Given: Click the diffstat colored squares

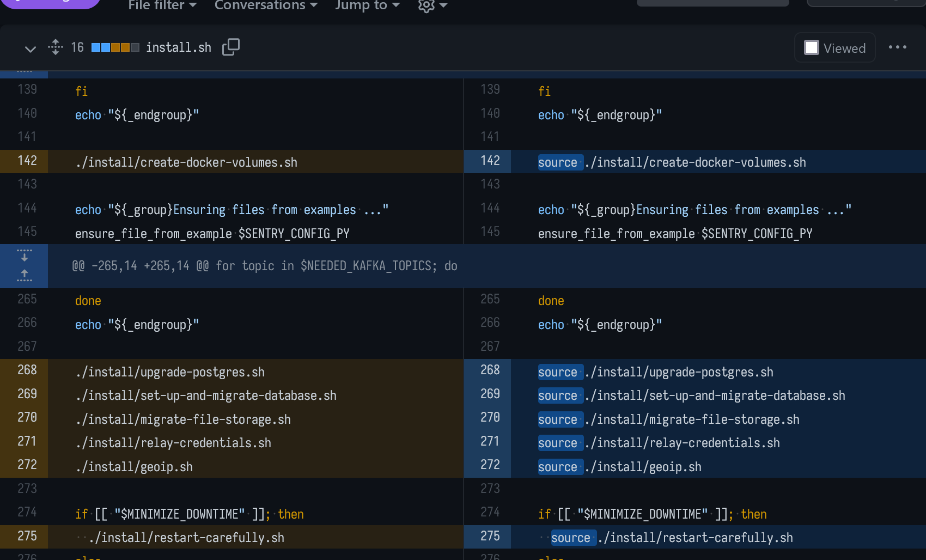Looking at the screenshot, I should click(x=115, y=47).
